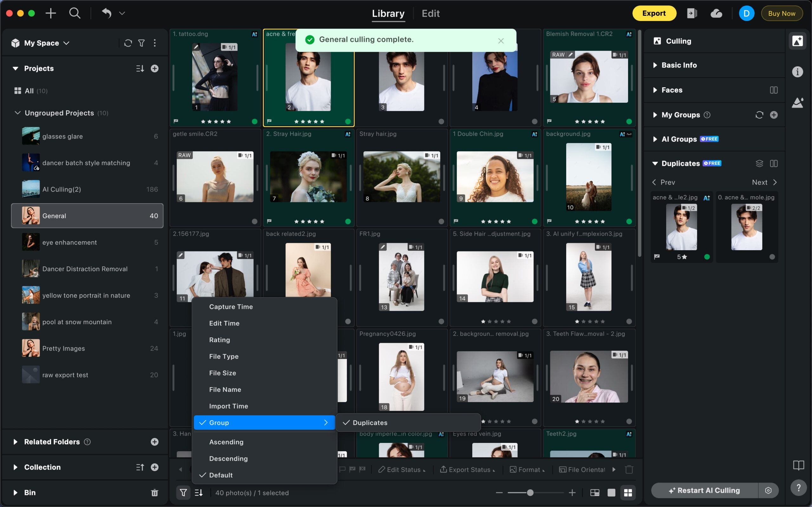The height and width of the screenshot is (507, 812).
Task: Add a new project with the plus icon
Action: coord(154,68)
